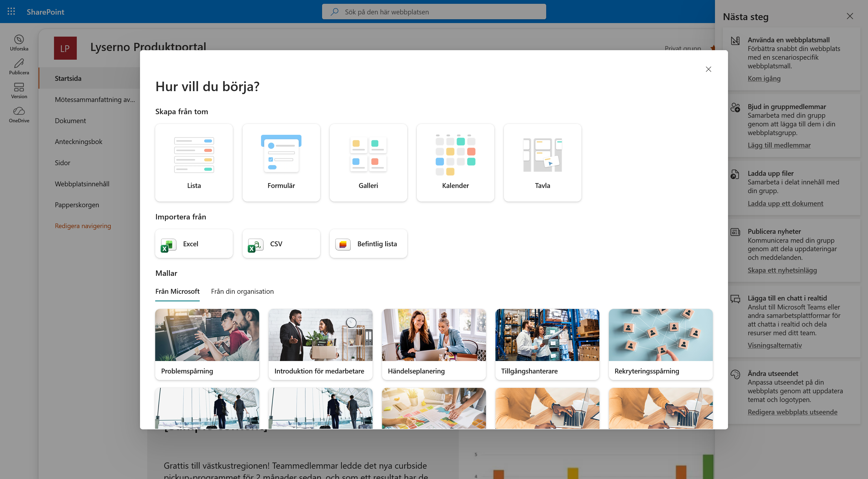868x479 pixels.
Task: Click the LP site logo tile
Action: pos(65,48)
